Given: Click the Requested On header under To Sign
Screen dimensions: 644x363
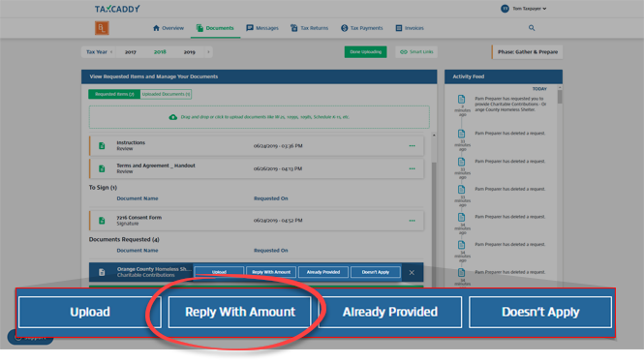Looking at the screenshot, I should coord(270,198).
